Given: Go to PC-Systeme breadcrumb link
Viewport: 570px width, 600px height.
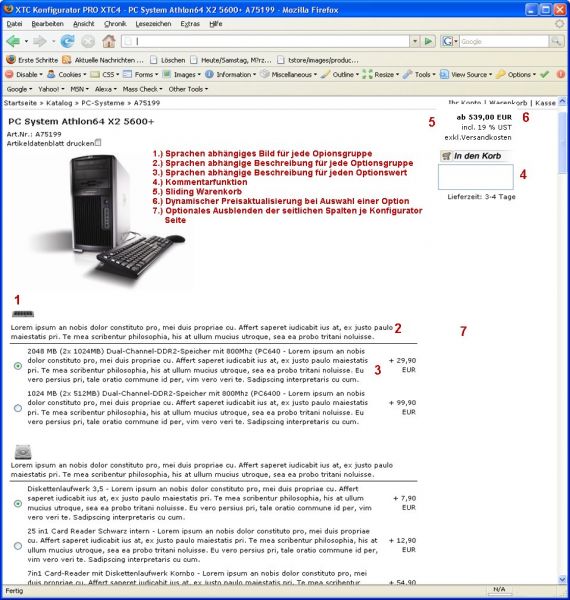Looking at the screenshot, I should 103,103.
